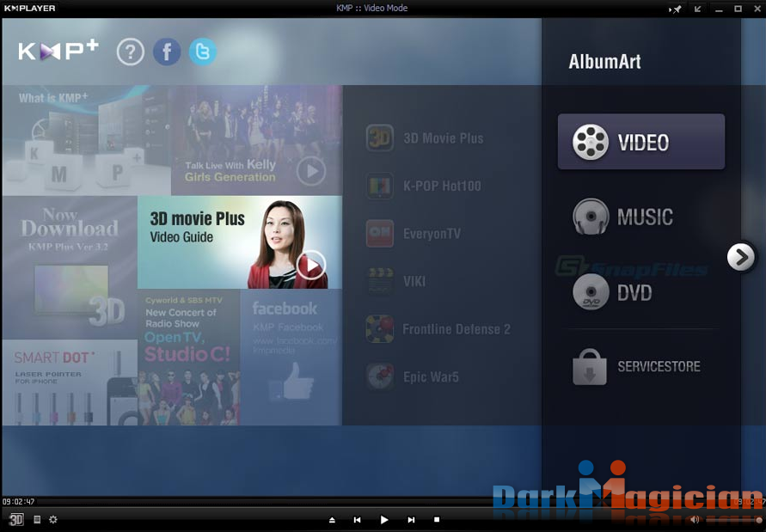Viewport: 766px width, 532px height.
Task: Expand the panel with the right chevron
Action: point(740,256)
